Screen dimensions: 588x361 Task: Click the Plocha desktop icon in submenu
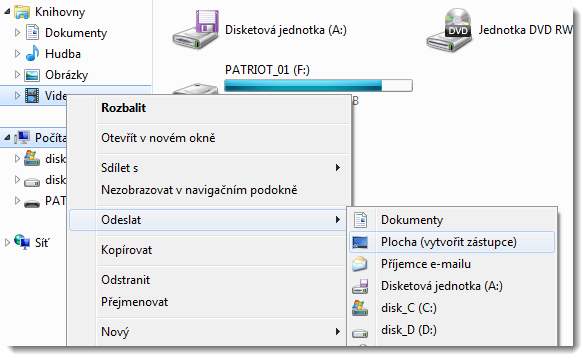(360, 242)
